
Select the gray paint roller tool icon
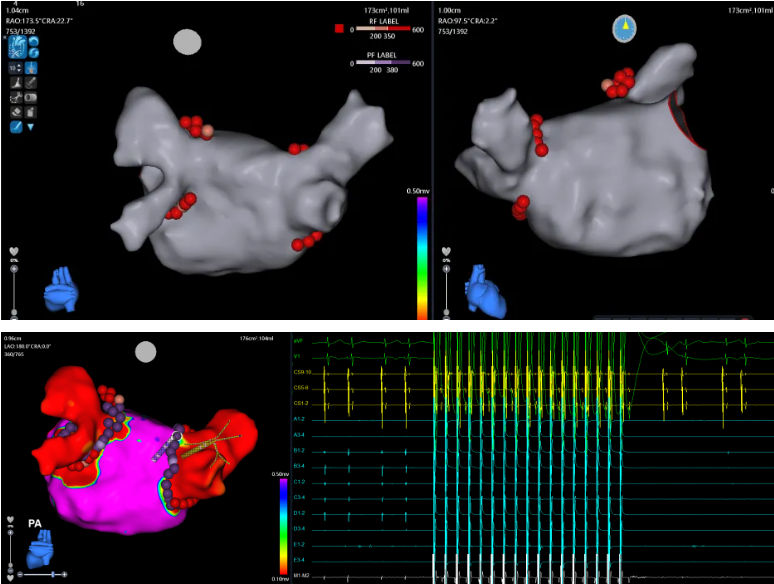click(x=31, y=82)
